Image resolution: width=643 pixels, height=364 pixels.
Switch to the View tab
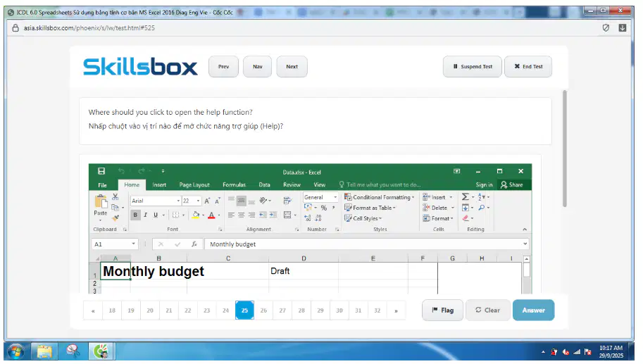[320, 185]
